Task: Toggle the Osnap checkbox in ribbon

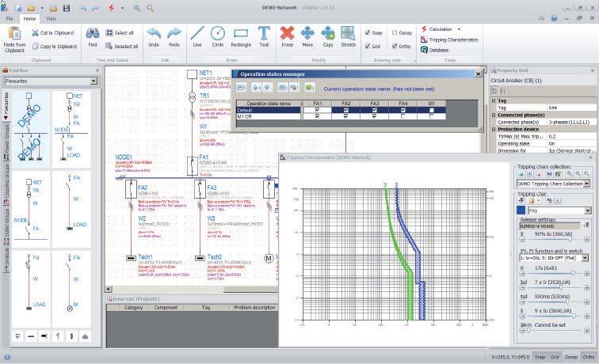Action: (x=395, y=32)
